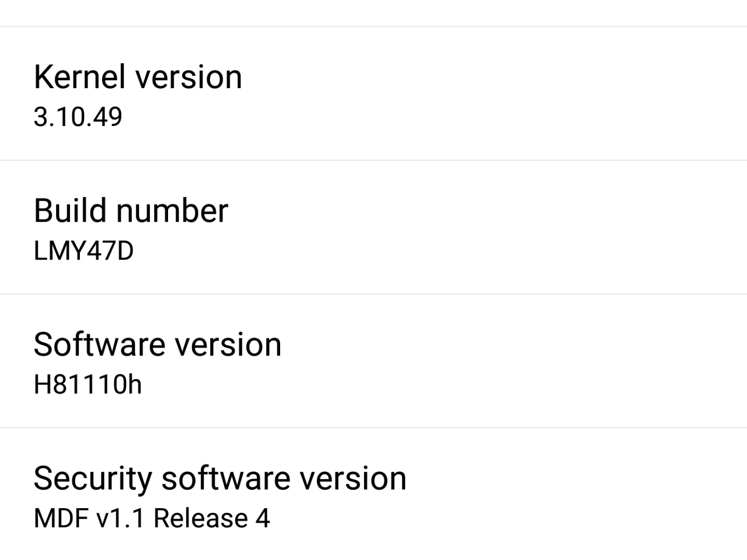The width and height of the screenshot is (747, 560).
Task: Select the Software version heading
Action: click(157, 345)
